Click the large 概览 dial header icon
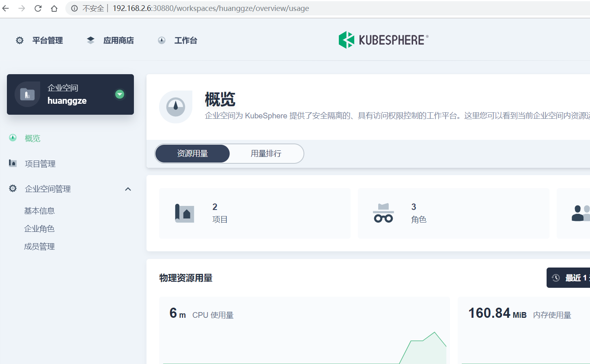The width and height of the screenshot is (590, 364). 176,107
